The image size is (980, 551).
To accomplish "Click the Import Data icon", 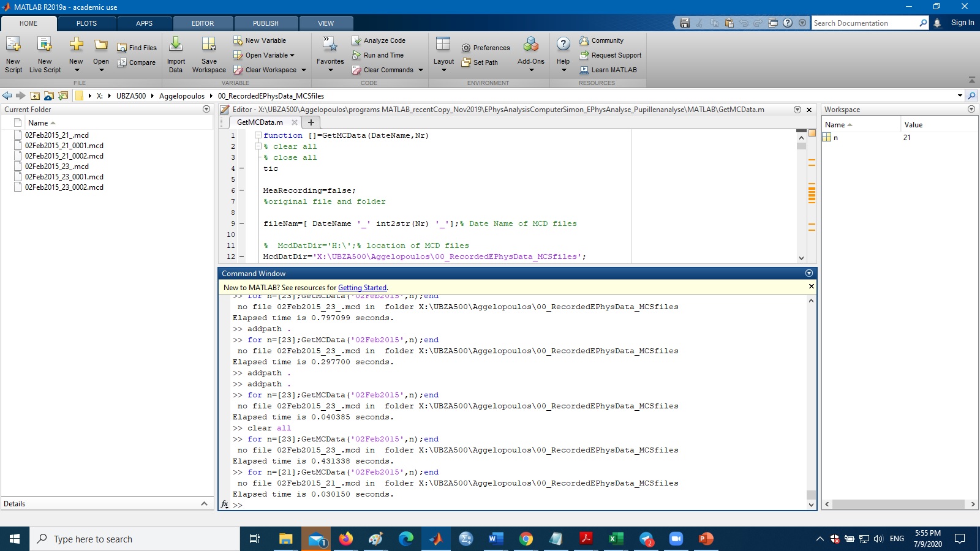I will [176, 45].
